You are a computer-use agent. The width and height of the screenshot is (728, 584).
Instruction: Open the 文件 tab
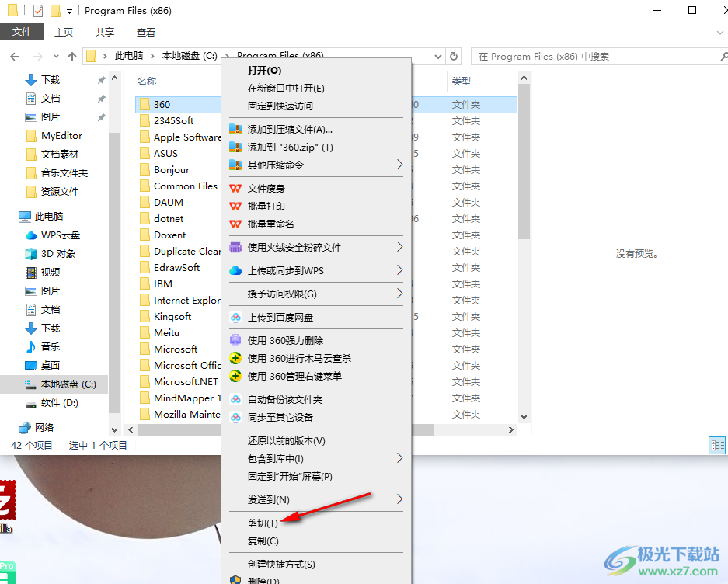click(x=22, y=32)
